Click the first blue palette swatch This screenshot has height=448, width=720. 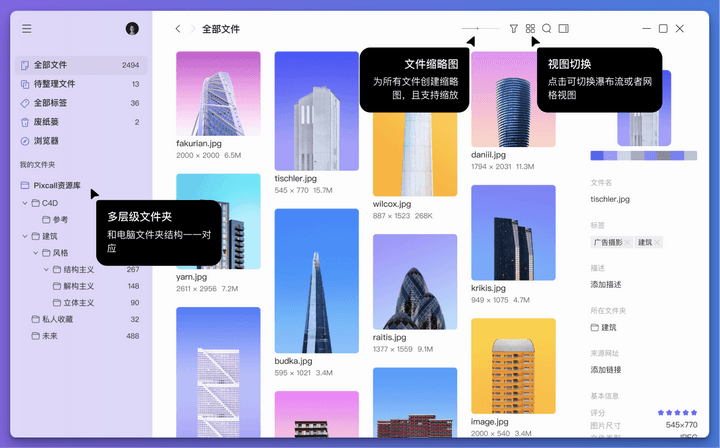(x=597, y=156)
